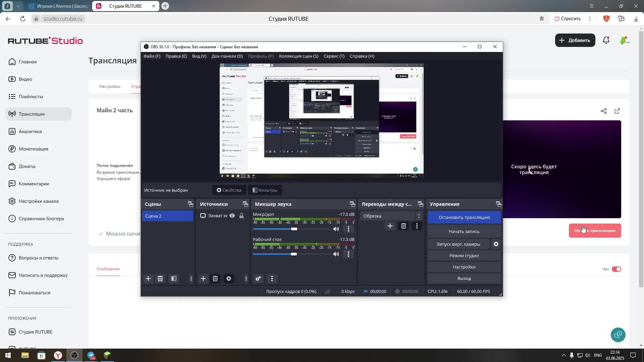The height and width of the screenshot is (362, 644).
Task: Open Сервис (T) menu
Action: (x=334, y=56)
